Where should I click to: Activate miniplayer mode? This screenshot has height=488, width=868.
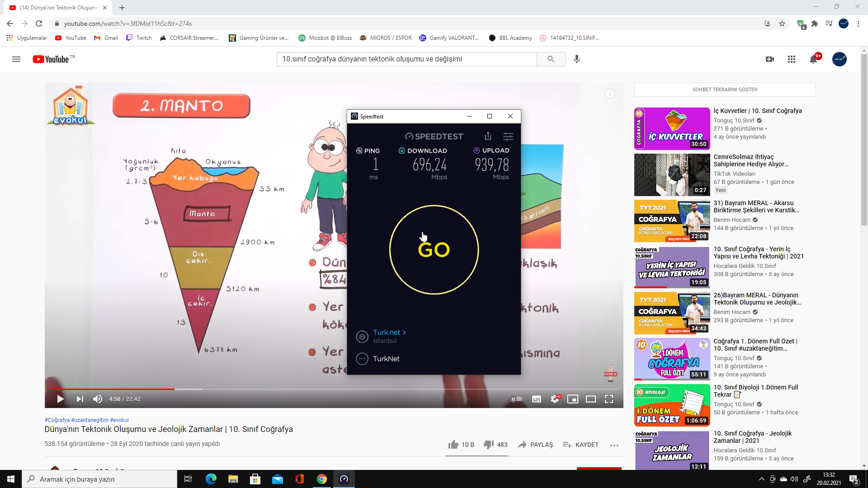(x=573, y=399)
